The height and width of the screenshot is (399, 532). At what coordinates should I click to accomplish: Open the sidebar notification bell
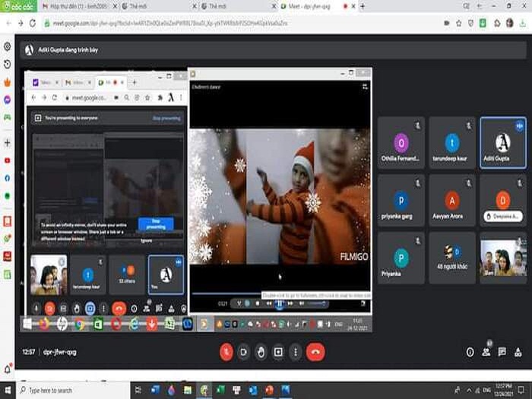pyautogui.click(x=7, y=369)
